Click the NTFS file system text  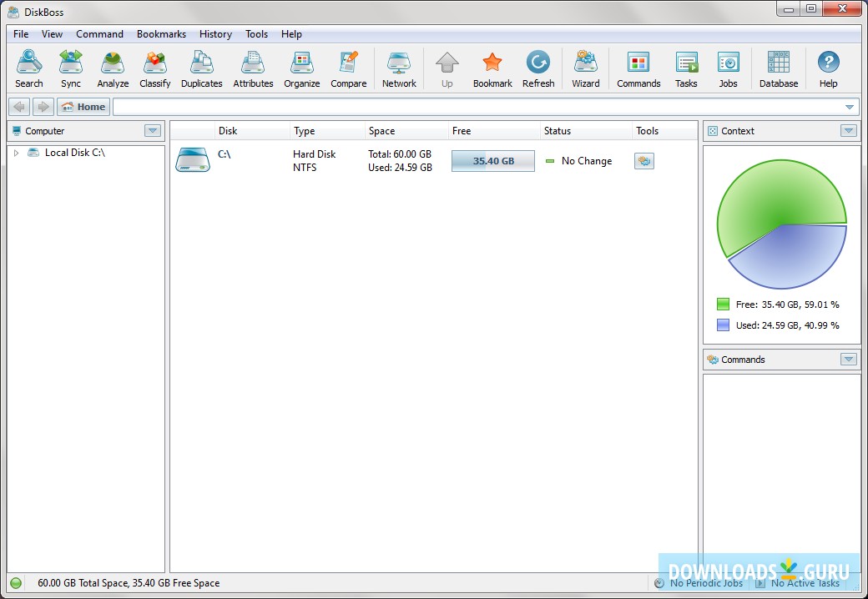tap(305, 168)
